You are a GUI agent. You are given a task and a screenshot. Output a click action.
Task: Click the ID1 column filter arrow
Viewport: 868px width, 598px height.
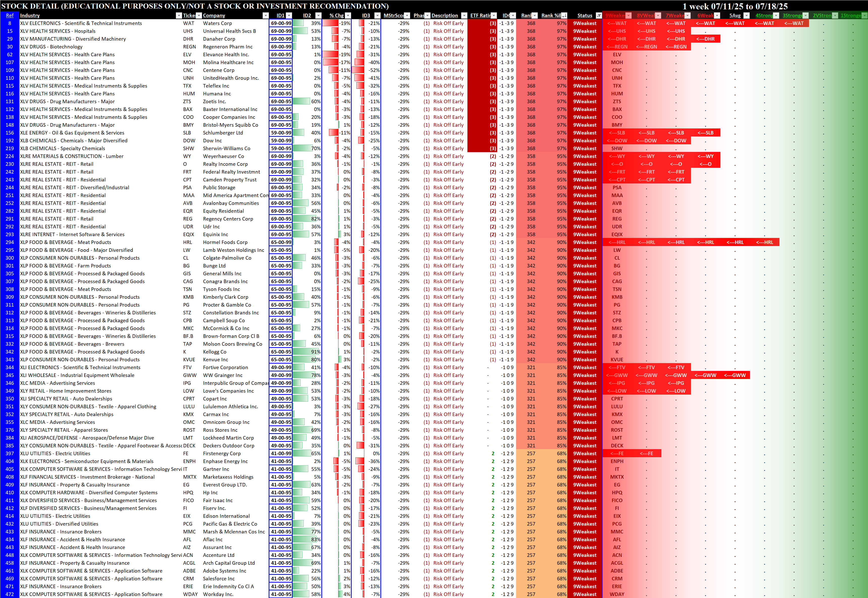click(289, 15)
